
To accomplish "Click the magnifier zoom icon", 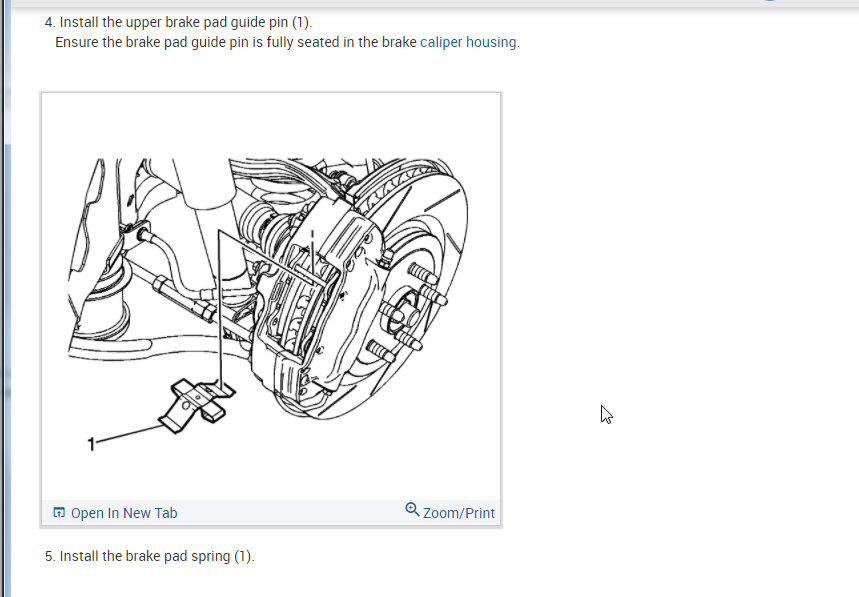I will click(x=412, y=510).
